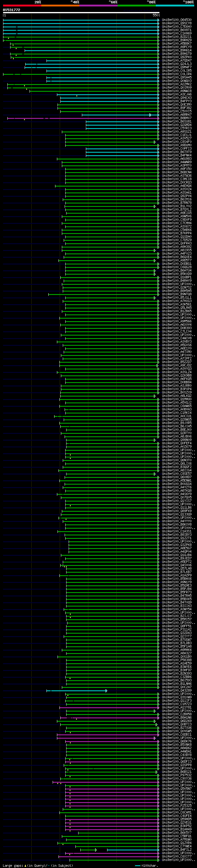Open the UniRef100_C1M7Z3 hit label

177,704
